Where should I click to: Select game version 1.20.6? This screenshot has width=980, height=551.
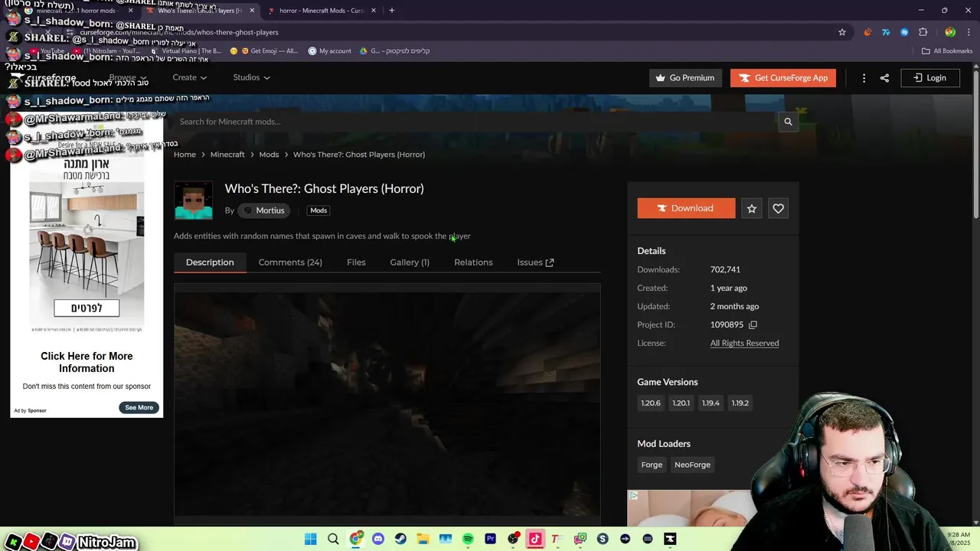click(651, 403)
